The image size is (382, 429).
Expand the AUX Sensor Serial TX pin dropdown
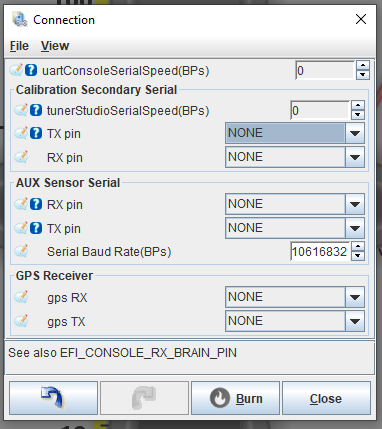(355, 228)
